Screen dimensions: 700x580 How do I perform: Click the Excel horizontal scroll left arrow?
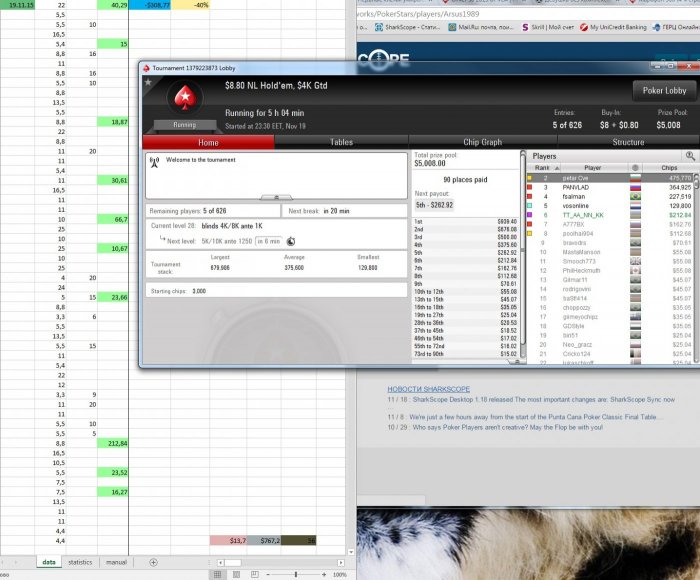point(221,563)
